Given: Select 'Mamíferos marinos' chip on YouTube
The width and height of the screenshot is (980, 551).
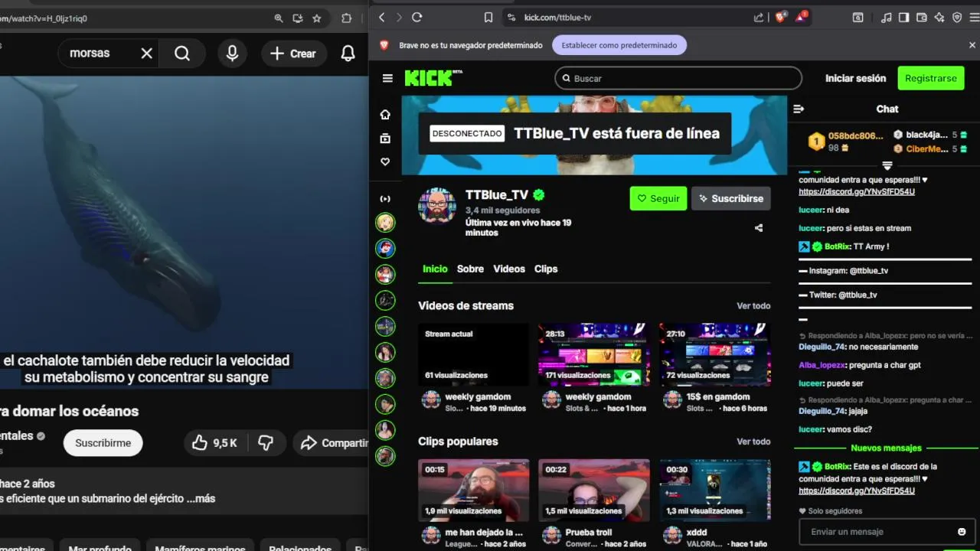Looking at the screenshot, I should coord(201,546).
